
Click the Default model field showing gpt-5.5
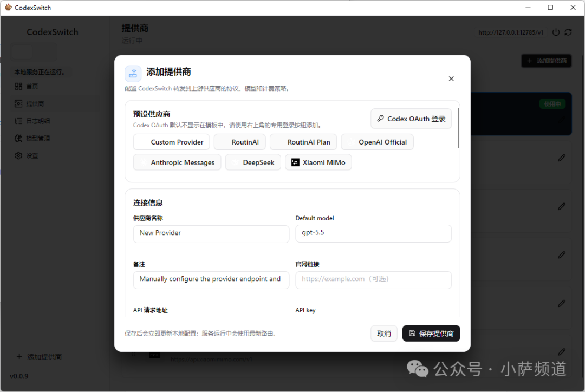[x=373, y=233]
